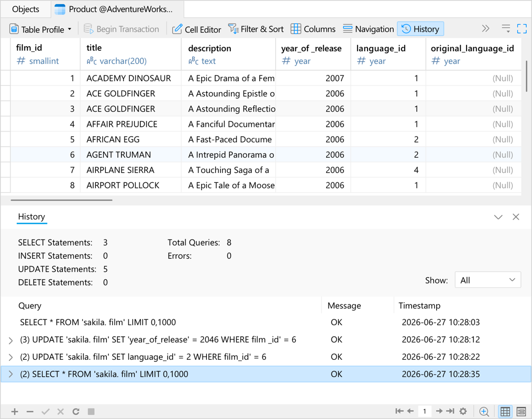Toggle the History panel button
This screenshot has height=419, width=532.
coord(420,29)
